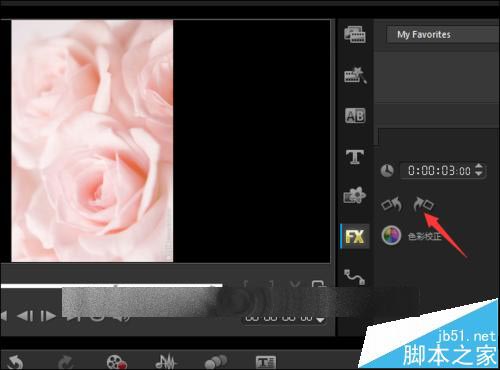Step forward to the next frame

(48, 316)
